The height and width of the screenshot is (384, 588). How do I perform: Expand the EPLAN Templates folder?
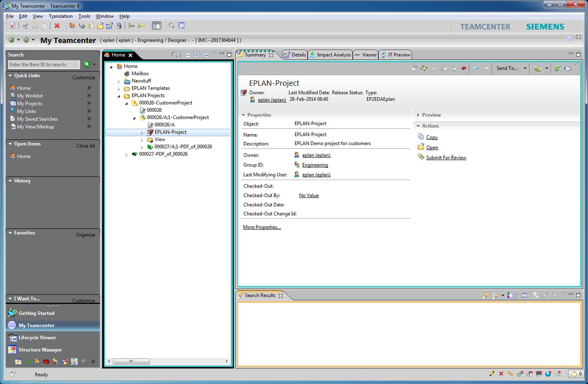[x=119, y=88]
